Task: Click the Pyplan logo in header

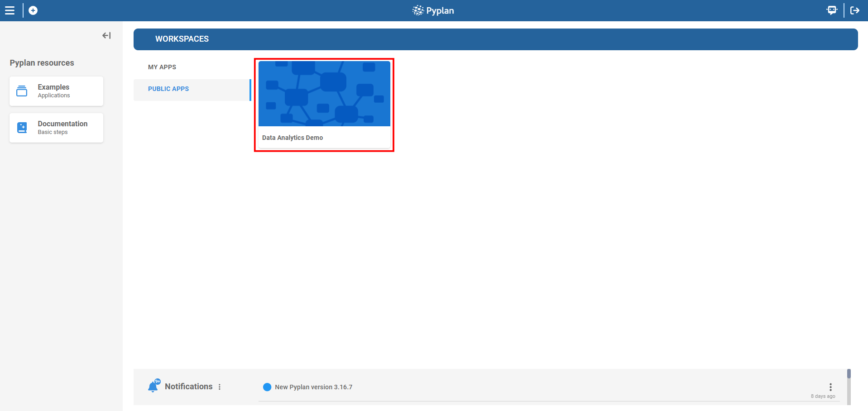Action: click(433, 10)
